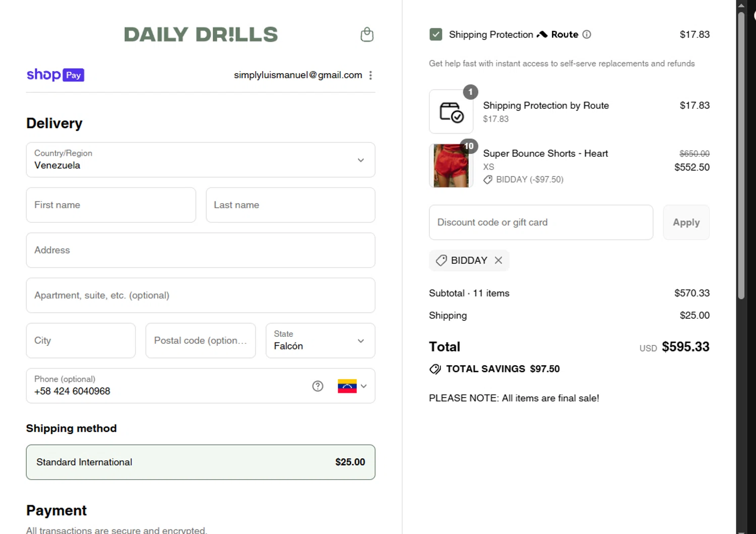Click the email simplyluismanuel@gmail.com

tap(298, 75)
